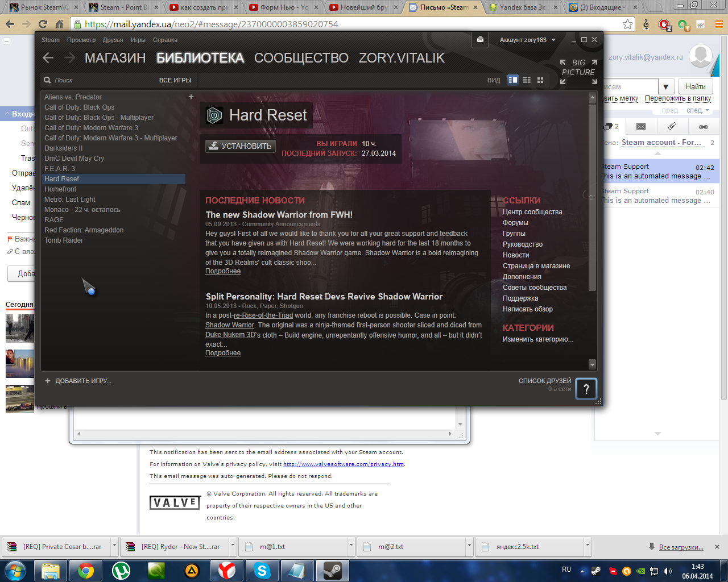The height and width of the screenshot is (582, 728).
Task: Open the Справка menu
Action: tap(166, 40)
